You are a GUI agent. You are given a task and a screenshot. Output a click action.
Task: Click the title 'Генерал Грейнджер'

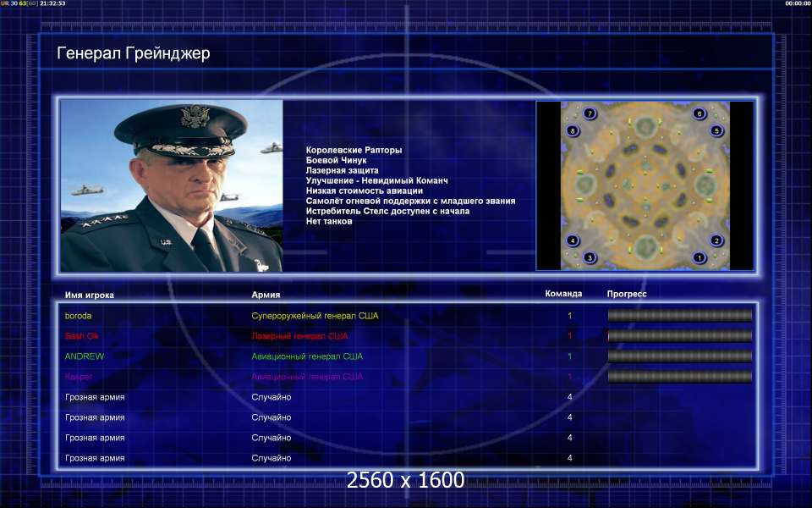pos(134,53)
